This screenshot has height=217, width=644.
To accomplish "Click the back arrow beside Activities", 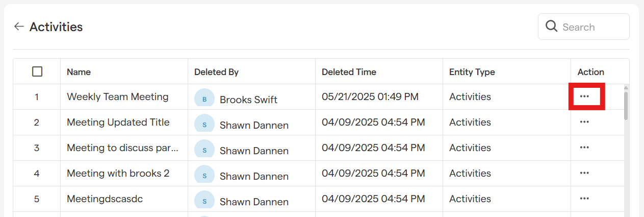I will (19, 27).
